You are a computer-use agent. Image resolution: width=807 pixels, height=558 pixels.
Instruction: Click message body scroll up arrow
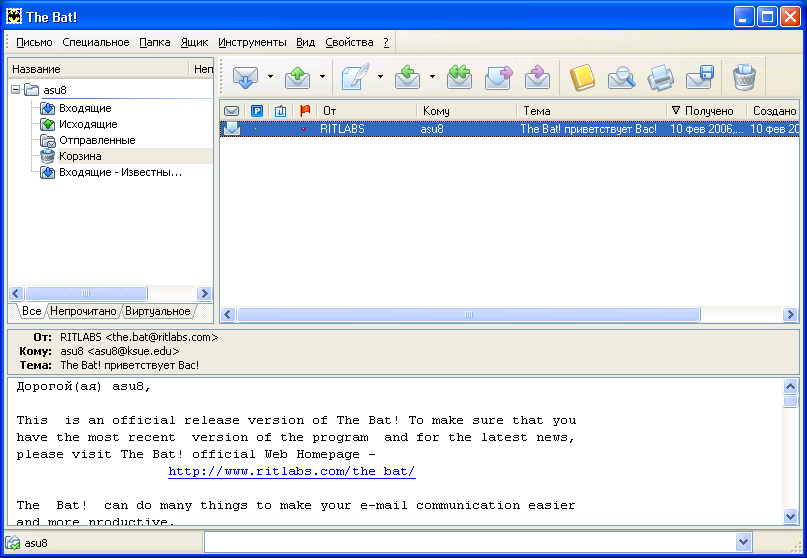coord(791,386)
